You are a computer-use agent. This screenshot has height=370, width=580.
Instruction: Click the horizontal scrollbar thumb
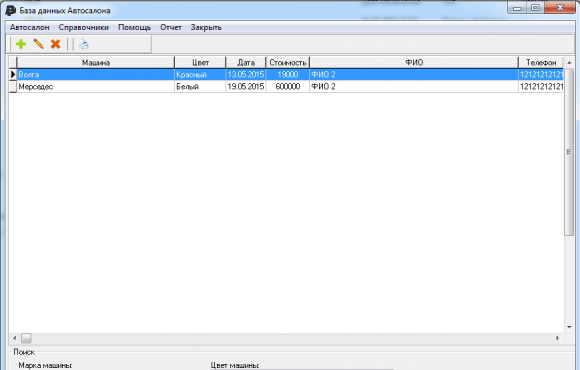point(26,338)
